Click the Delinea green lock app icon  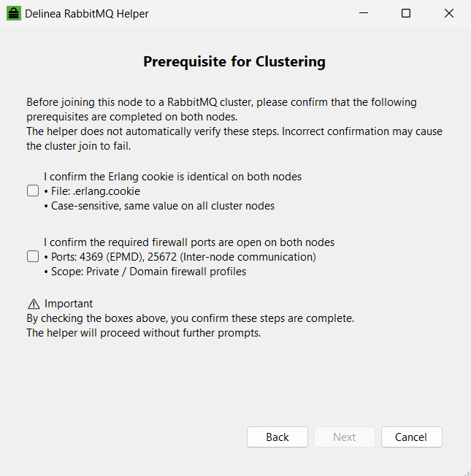(x=13, y=13)
